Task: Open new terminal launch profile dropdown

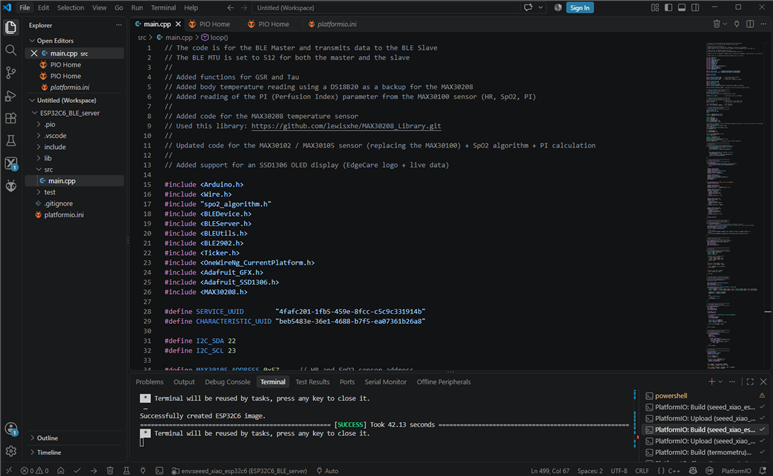Action: [x=720, y=381]
